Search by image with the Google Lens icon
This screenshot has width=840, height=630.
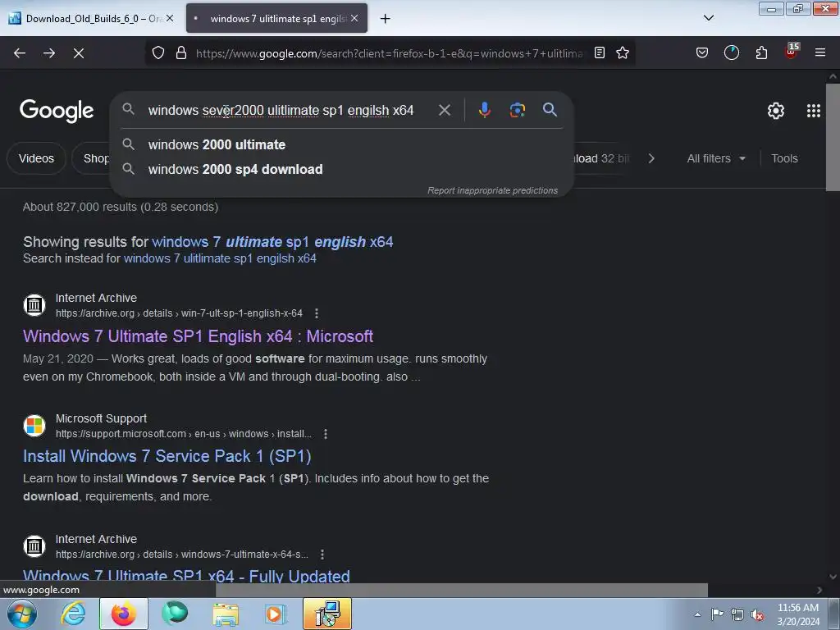[517, 110]
